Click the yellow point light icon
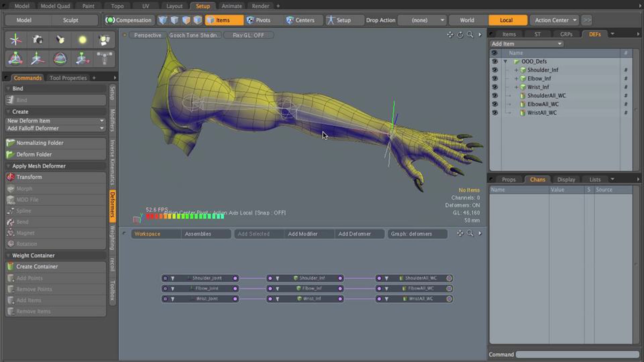644x362 pixels. (82, 40)
